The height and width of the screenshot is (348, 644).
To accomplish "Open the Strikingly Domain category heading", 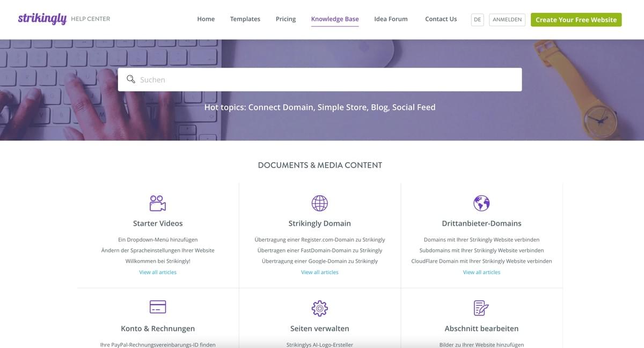I will (x=320, y=223).
